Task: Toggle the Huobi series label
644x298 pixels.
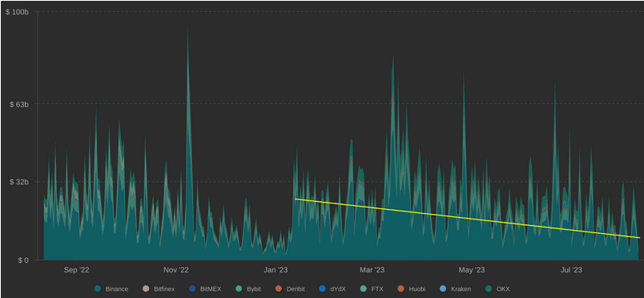Action: 417,289
